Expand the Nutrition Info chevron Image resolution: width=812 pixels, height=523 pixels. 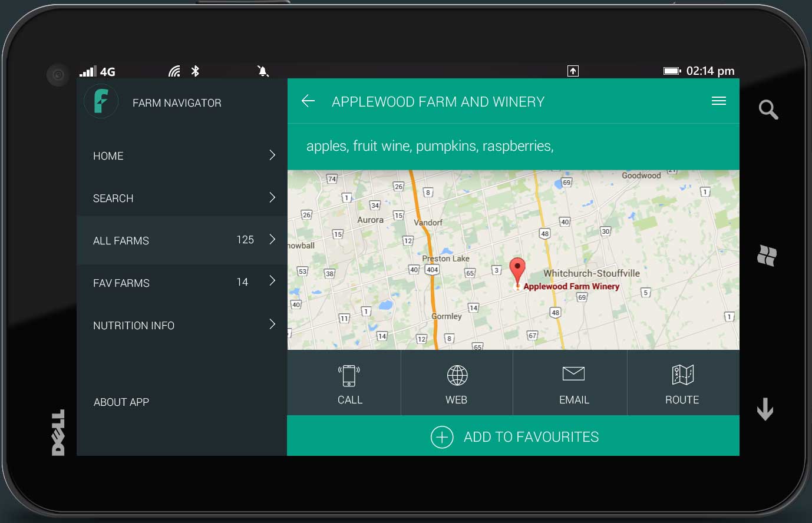pos(272,325)
